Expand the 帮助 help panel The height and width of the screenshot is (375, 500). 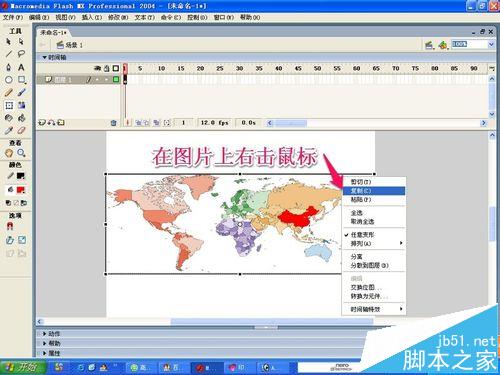click(44, 343)
